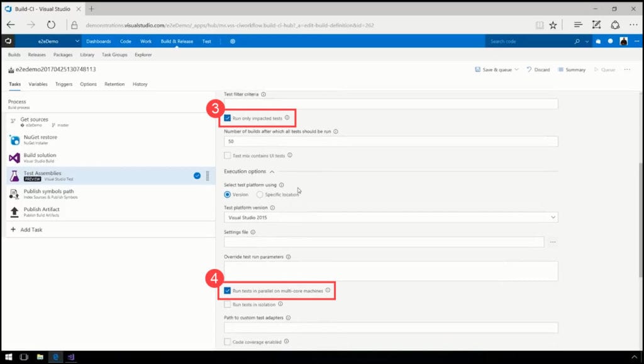Check Run tests in isolation
644x364 pixels.
[227, 304]
